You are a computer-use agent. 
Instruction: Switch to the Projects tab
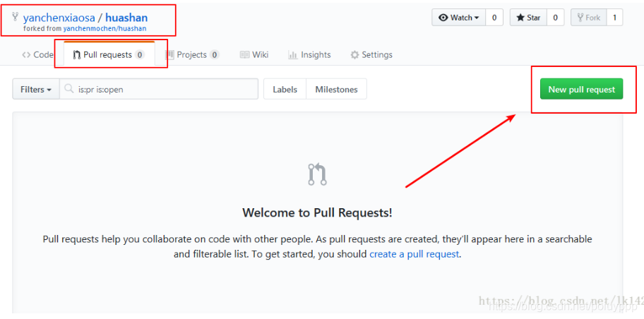pyautogui.click(x=192, y=54)
